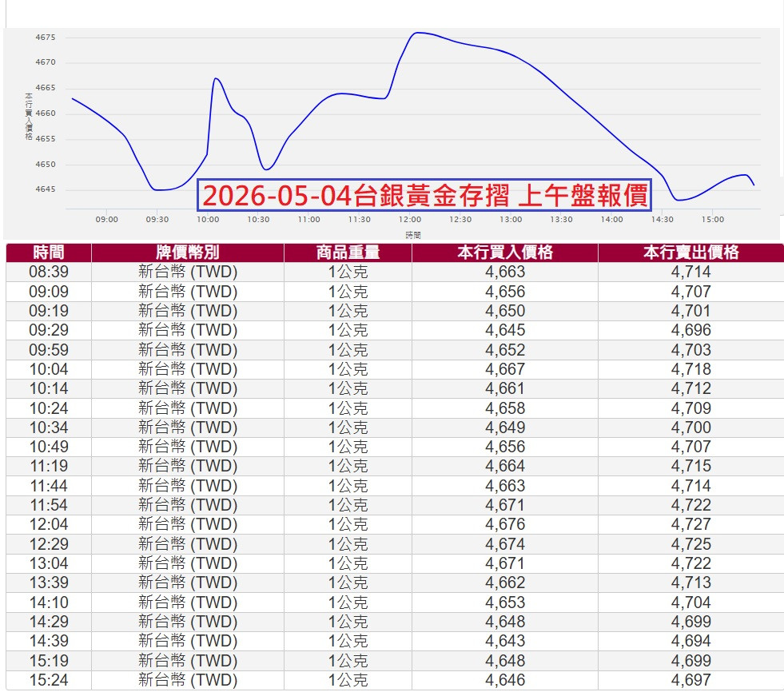Click buy price 4,646 at 15:24

(x=505, y=680)
